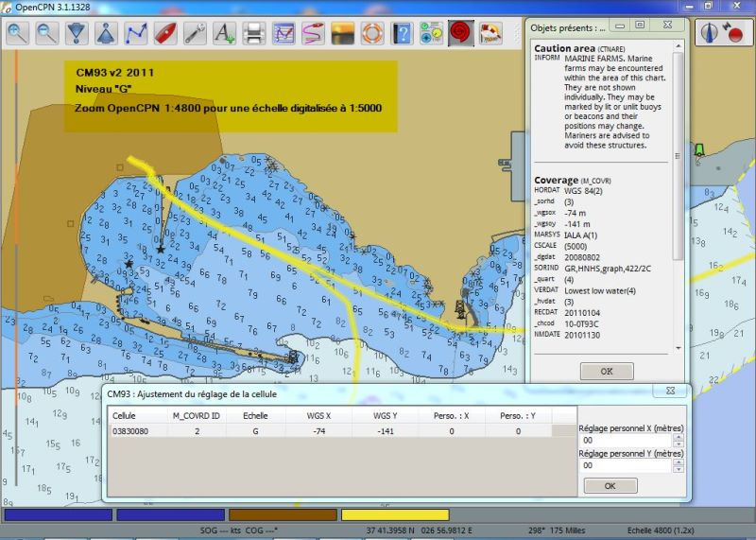
Task: Open the About help book icon
Action: [403, 33]
